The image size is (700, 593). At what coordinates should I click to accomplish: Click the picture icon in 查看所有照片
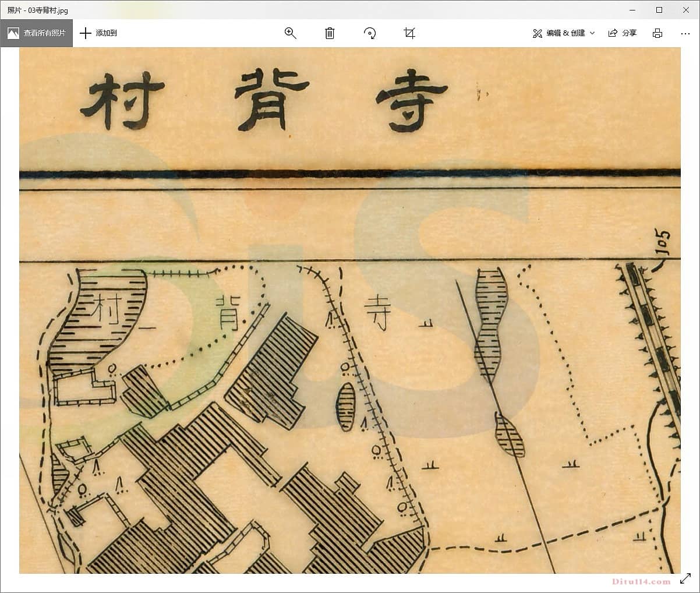(13, 33)
